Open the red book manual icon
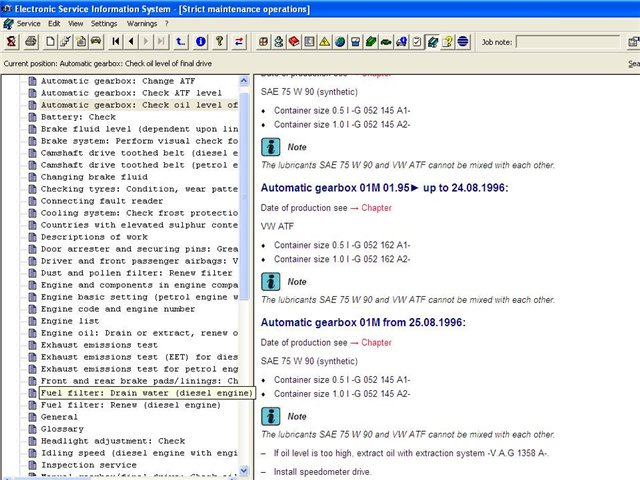640x480 pixels. 294,42
